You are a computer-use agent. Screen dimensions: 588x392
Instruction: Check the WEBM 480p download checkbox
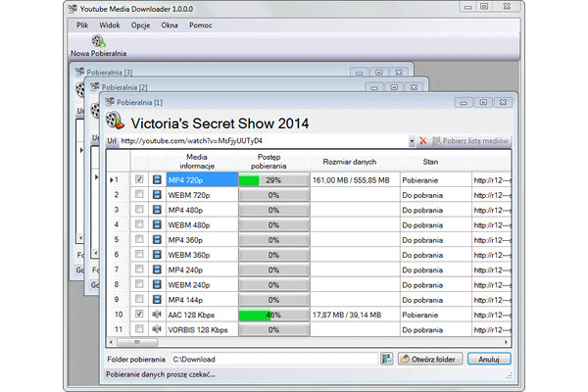tap(139, 224)
